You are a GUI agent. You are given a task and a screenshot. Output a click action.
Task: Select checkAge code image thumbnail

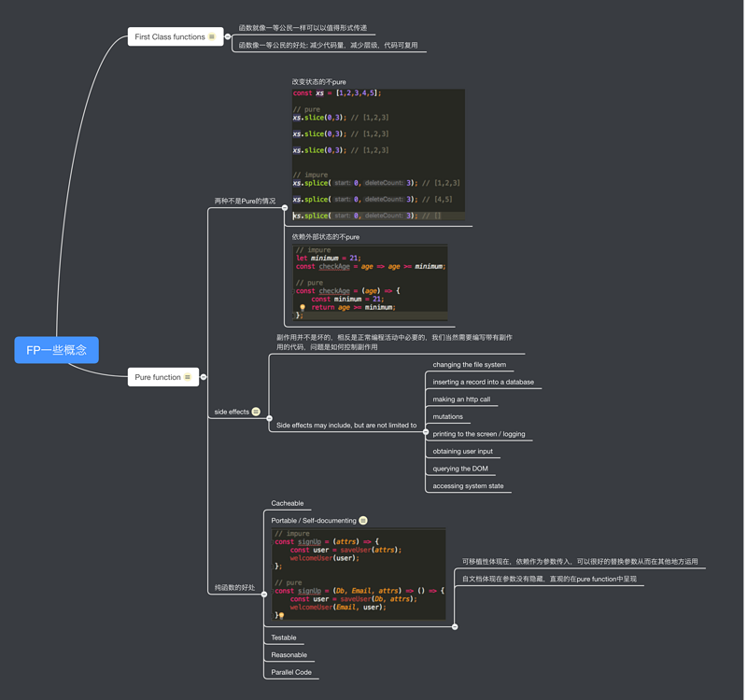[x=370, y=283]
